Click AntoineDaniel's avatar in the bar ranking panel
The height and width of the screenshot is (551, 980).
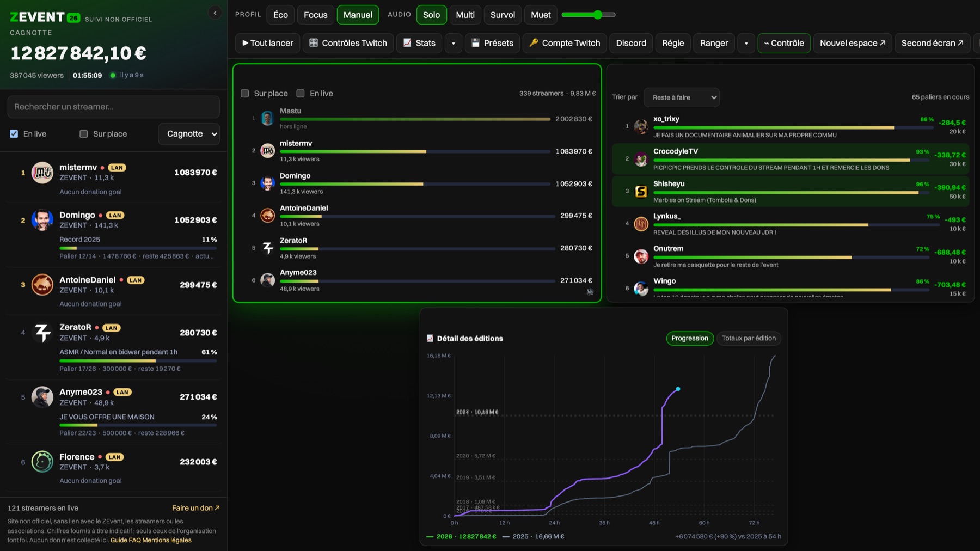(x=267, y=216)
